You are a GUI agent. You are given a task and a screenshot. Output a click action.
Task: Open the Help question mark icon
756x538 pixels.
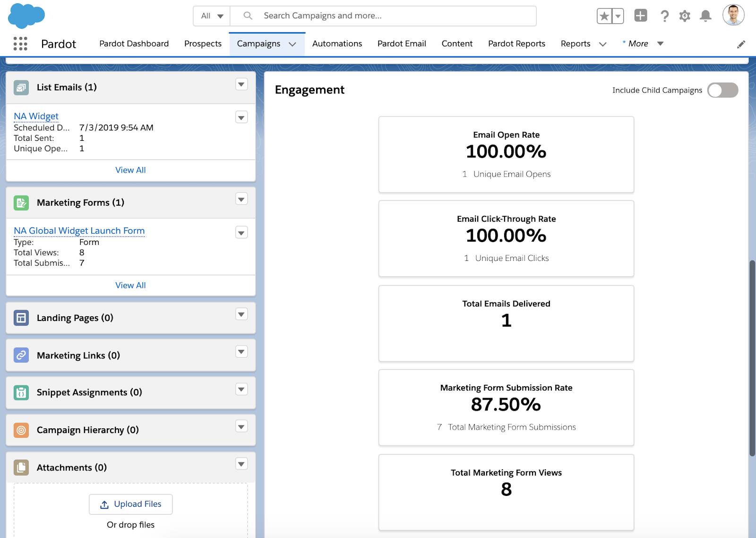[664, 16]
